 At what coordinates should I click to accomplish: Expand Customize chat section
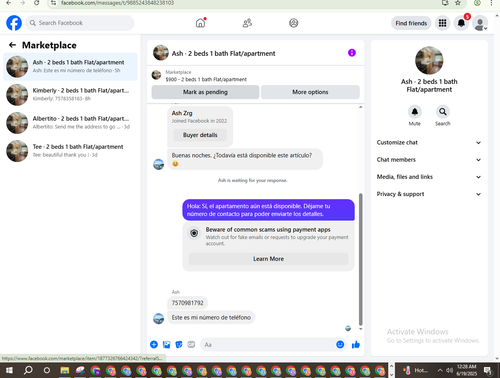coord(429,142)
